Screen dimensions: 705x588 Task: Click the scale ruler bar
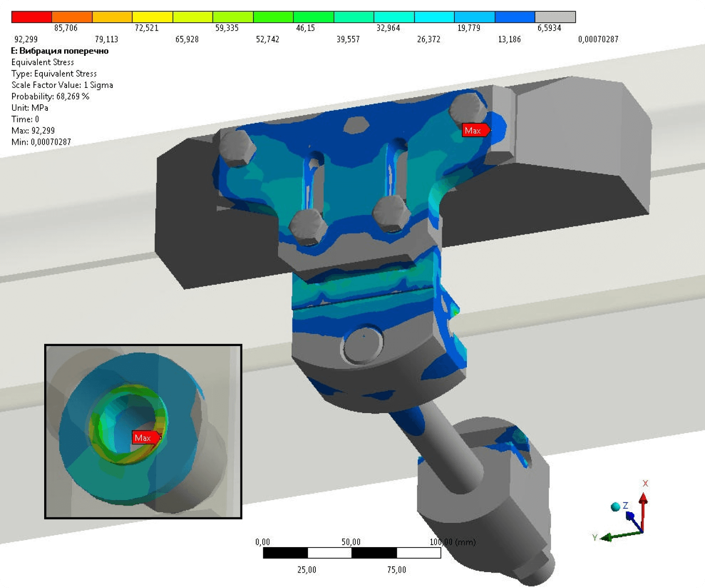point(352,553)
